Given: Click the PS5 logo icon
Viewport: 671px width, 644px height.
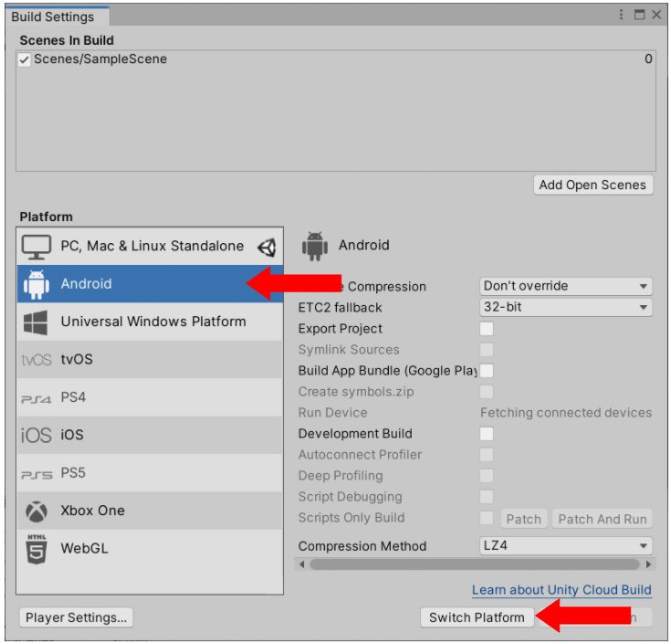Looking at the screenshot, I should (x=37, y=475).
